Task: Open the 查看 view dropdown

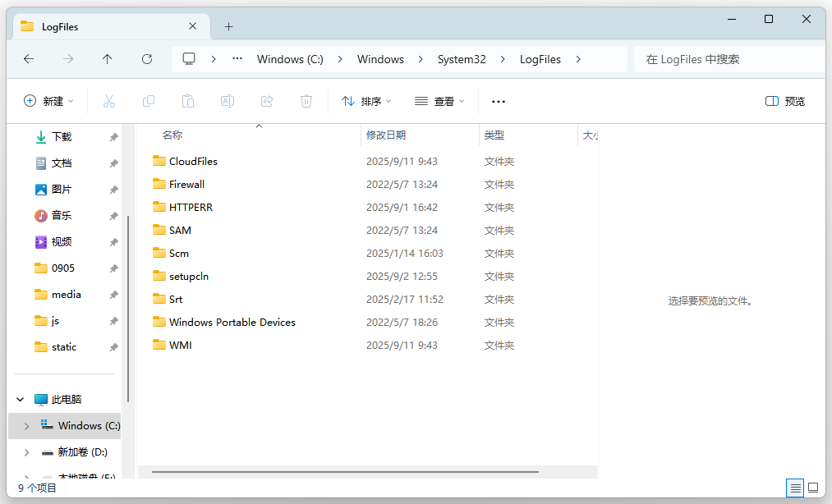Action: tap(439, 101)
